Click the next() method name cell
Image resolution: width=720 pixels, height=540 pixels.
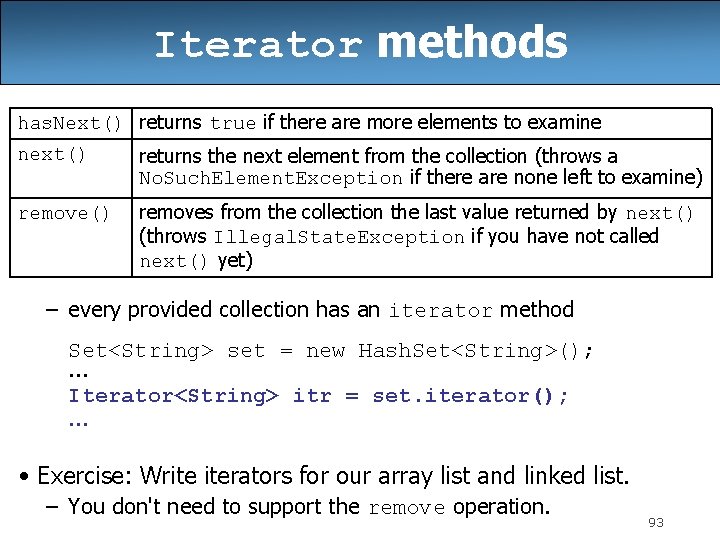click(53, 155)
